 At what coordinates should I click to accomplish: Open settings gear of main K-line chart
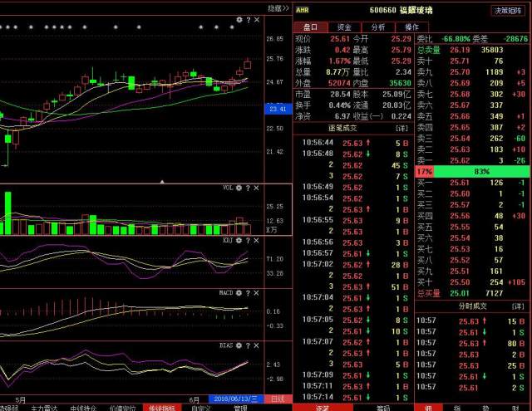[239, 20]
